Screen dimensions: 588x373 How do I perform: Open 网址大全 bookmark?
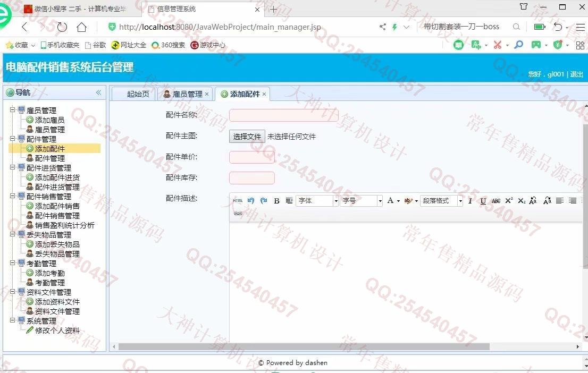tap(129, 45)
